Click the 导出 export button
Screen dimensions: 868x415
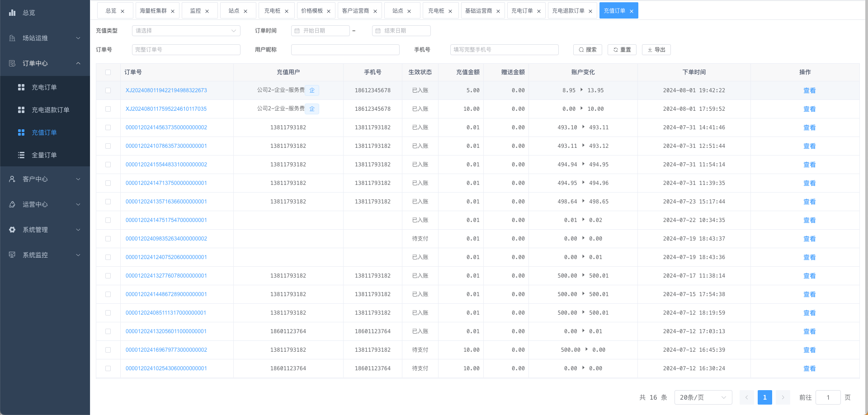click(656, 50)
